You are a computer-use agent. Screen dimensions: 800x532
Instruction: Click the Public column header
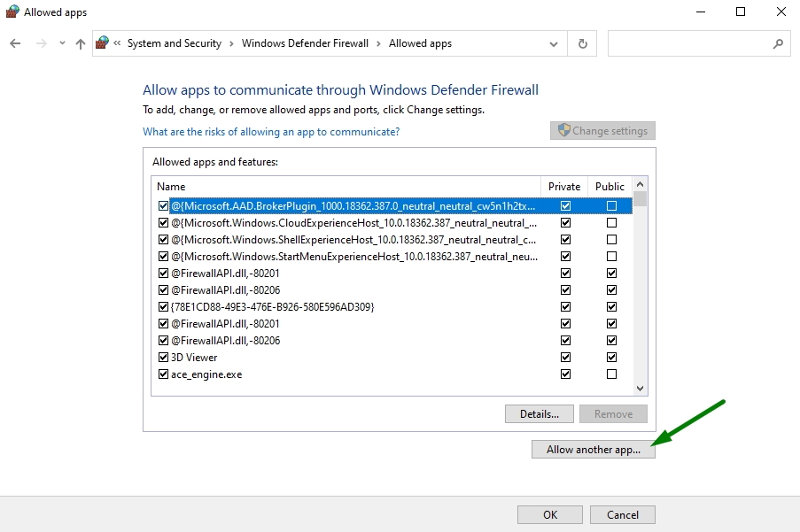coord(610,187)
